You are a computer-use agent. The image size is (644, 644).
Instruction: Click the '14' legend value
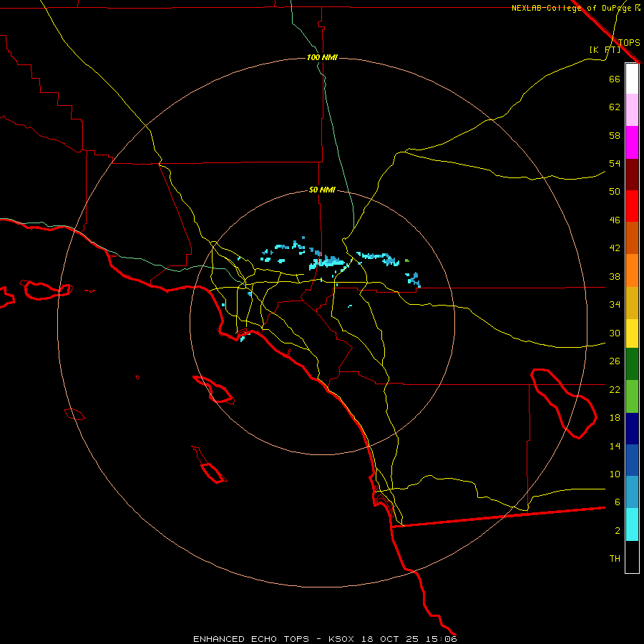tap(615, 446)
